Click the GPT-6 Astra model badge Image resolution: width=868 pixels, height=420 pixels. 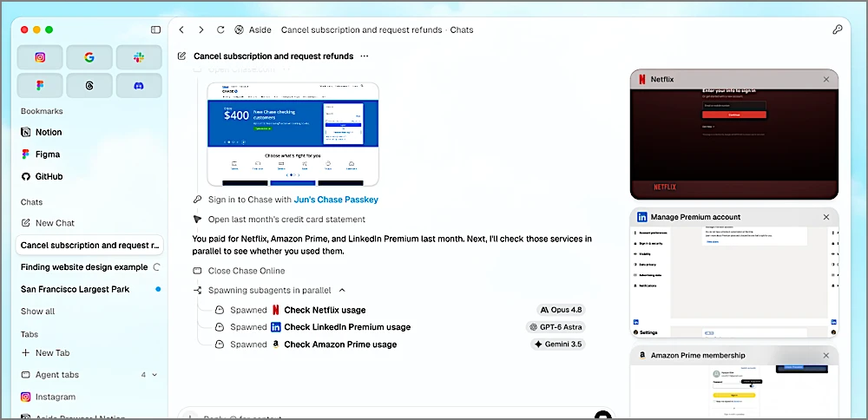click(x=556, y=327)
